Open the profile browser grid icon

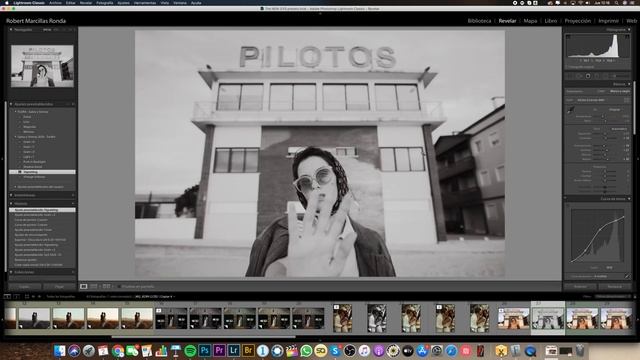[627, 100]
